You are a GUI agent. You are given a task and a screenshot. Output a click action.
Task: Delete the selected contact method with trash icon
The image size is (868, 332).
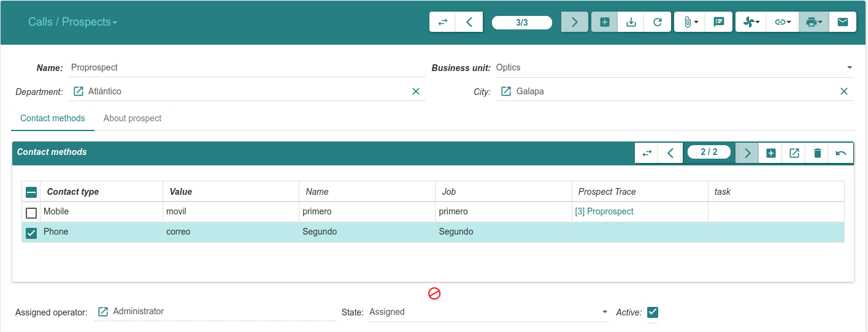pos(817,153)
